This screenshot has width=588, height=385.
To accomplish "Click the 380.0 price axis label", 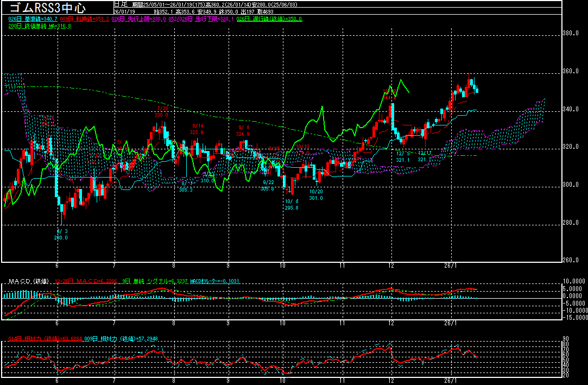I will [570, 34].
